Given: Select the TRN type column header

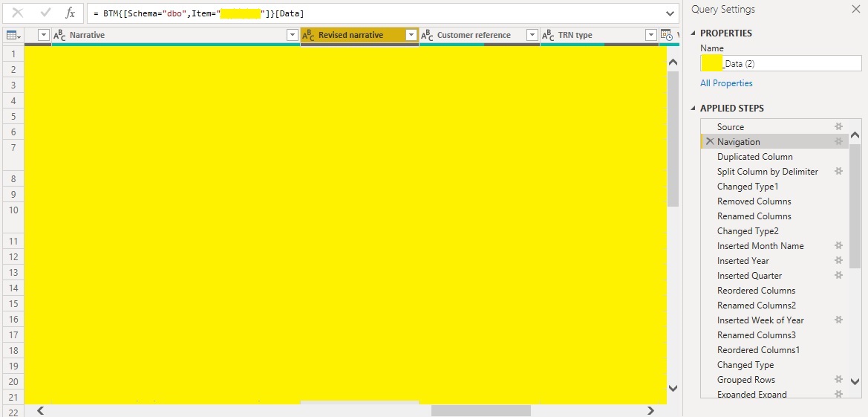Looking at the screenshot, I should (599, 35).
